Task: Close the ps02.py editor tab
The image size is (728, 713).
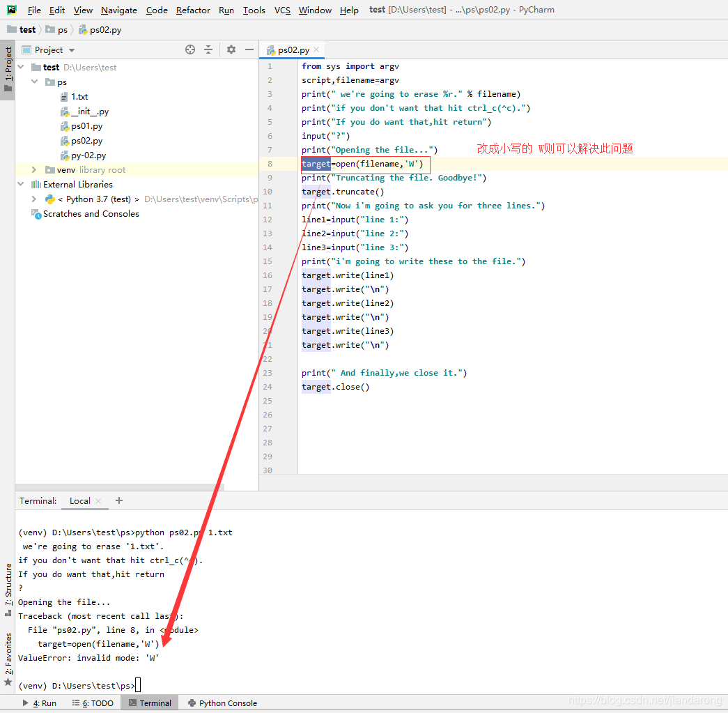Action: [x=317, y=49]
